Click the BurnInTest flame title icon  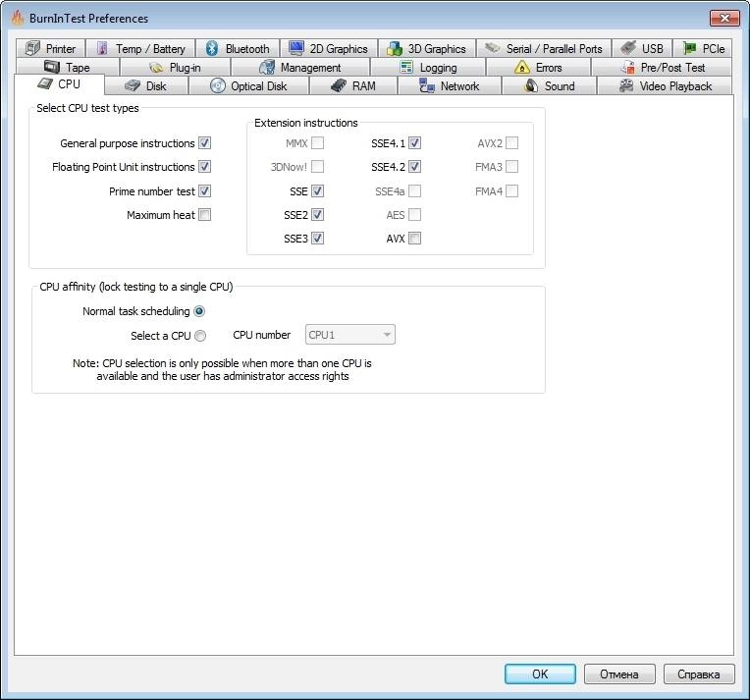(18, 18)
